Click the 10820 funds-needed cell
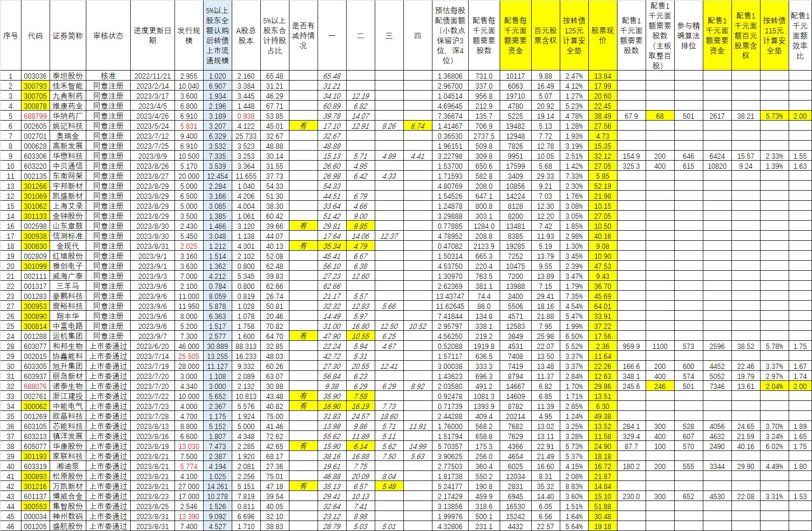The image size is (812, 531). [717, 166]
